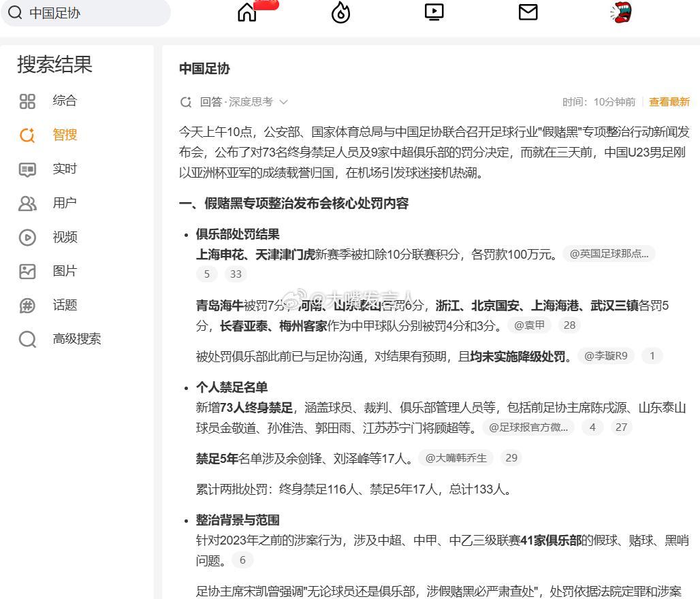Screen dimensions: 700x599
Task: Open the hot trending flame icon
Action: coord(340,12)
